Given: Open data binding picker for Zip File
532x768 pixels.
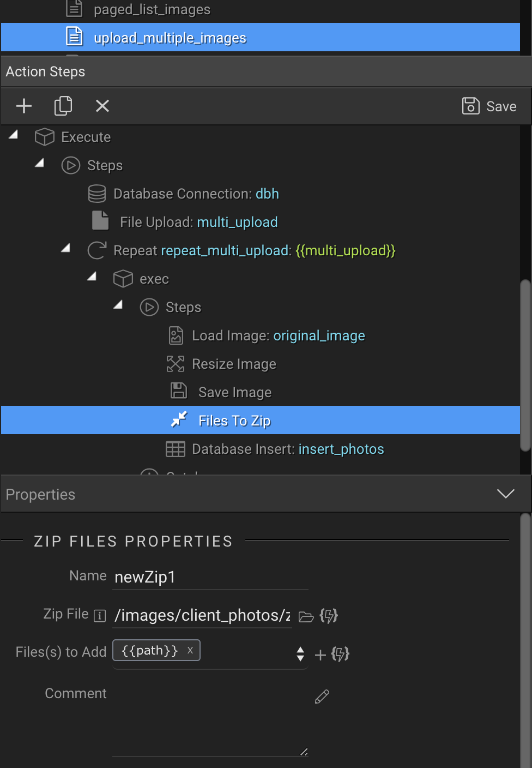Looking at the screenshot, I should (x=329, y=616).
